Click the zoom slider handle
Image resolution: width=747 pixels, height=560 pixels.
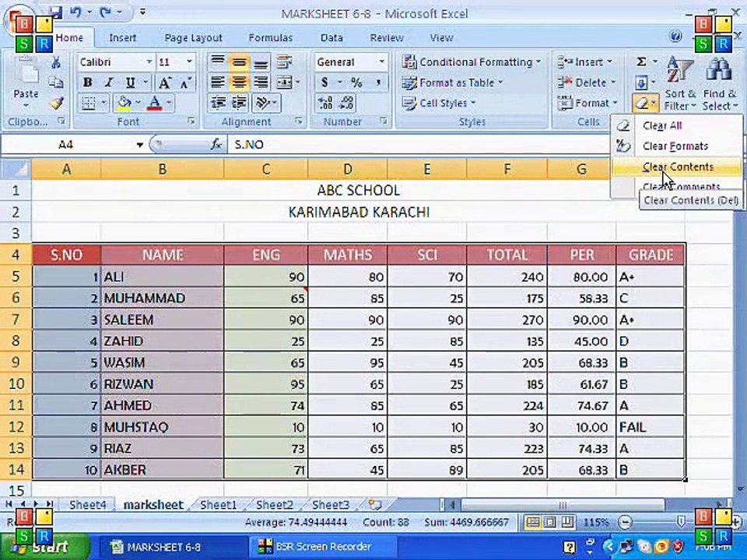(682, 523)
